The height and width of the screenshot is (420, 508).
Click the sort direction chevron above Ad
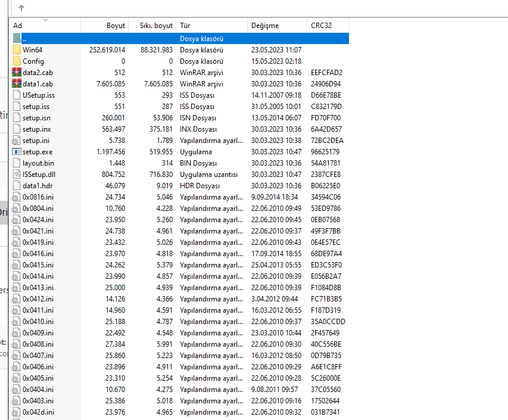click(45, 20)
